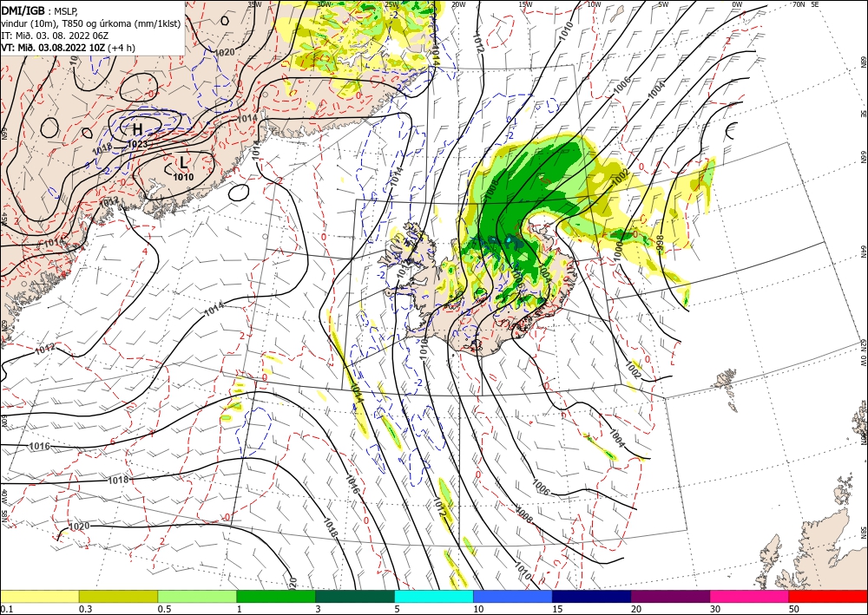Click the '1010' pressure value below L

click(183, 178)
